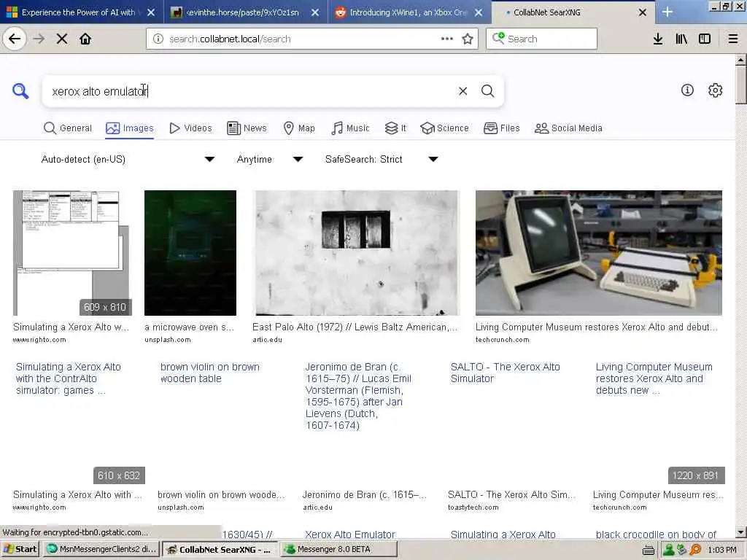Select the Map search category
The width and height of the screenshot is (747, 560).
(299, 128)
